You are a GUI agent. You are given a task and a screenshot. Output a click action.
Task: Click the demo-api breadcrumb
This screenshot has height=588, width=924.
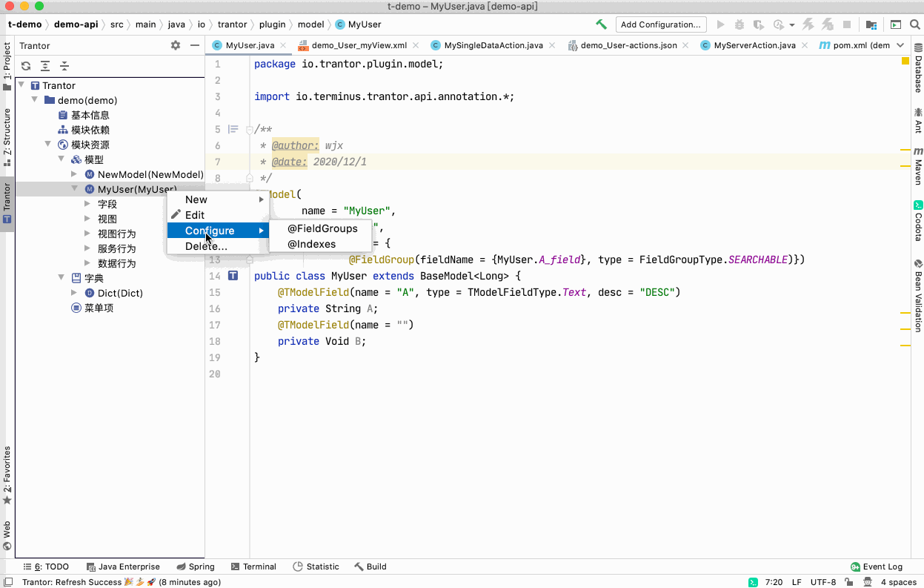click(76, 24)
